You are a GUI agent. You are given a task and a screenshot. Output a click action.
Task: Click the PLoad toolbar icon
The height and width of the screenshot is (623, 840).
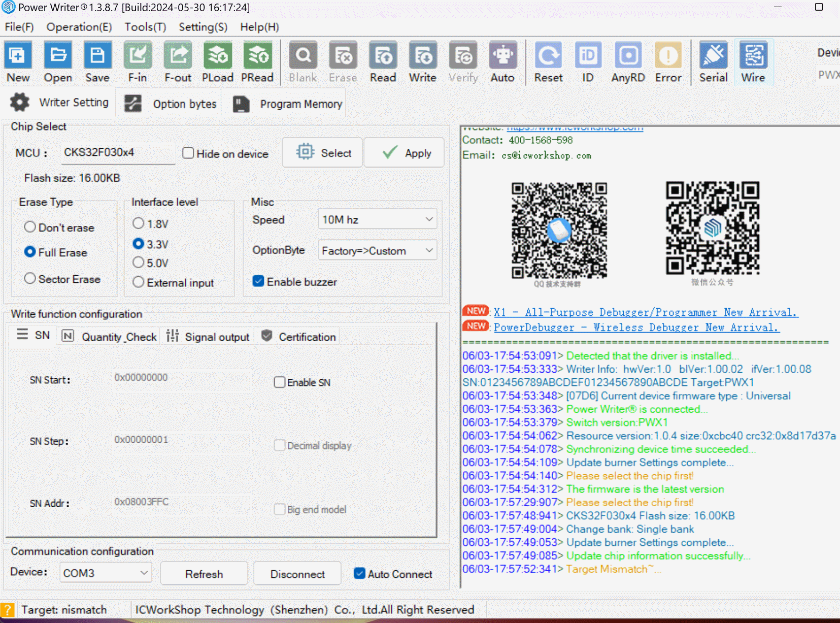[218, 62]
